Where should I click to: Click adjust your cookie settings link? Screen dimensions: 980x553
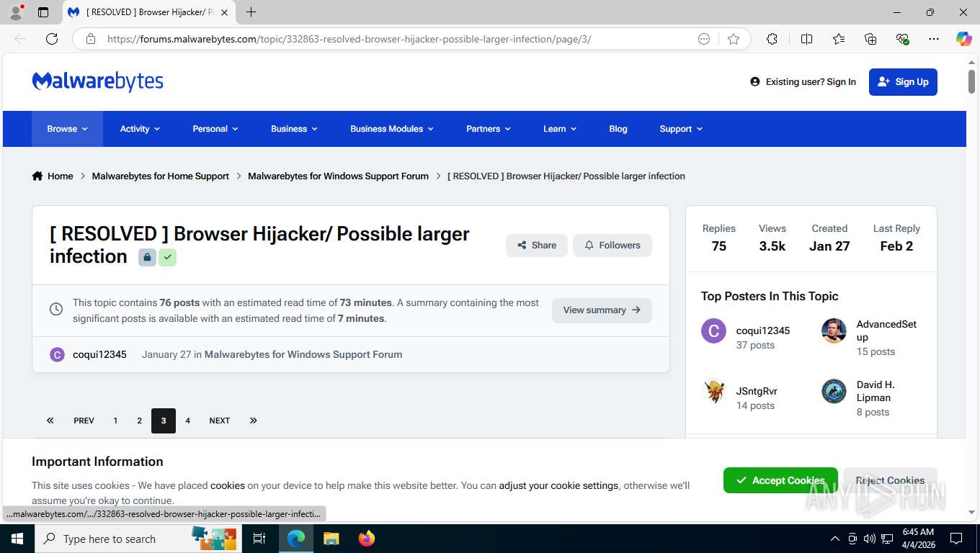coord(558,485)
